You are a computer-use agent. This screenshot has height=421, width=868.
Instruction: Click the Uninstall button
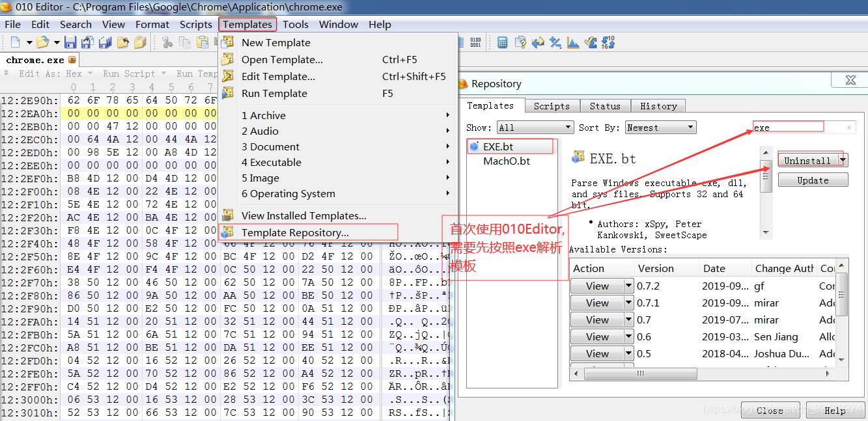[807, 160]
